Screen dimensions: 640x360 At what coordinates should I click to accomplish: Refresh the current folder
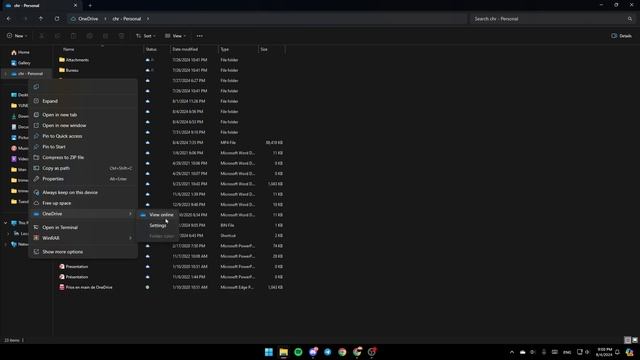click(x=57, y=19)
